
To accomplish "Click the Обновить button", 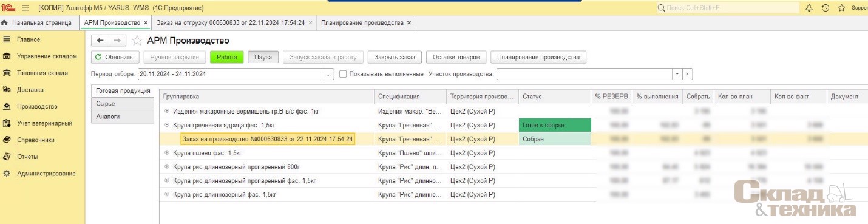I will click(115, 57).
